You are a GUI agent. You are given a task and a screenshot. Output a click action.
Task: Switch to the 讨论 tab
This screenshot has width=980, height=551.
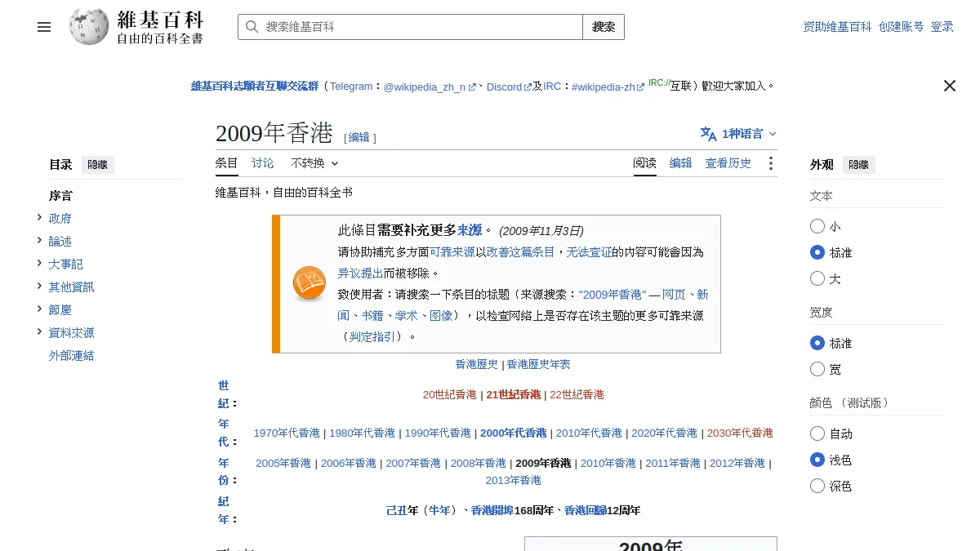(263, 163)
